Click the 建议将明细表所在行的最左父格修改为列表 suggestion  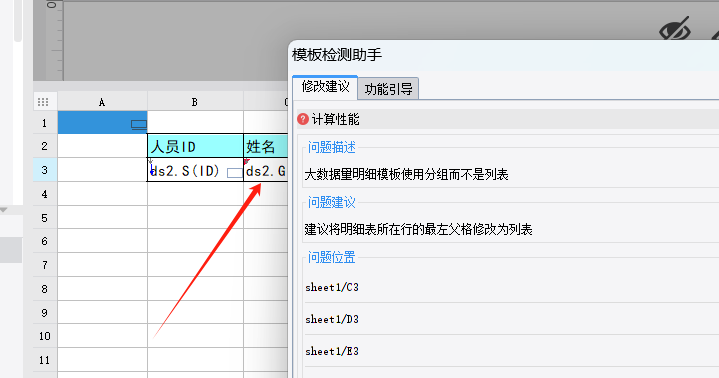pyautogui.click(x=418, y=229)
